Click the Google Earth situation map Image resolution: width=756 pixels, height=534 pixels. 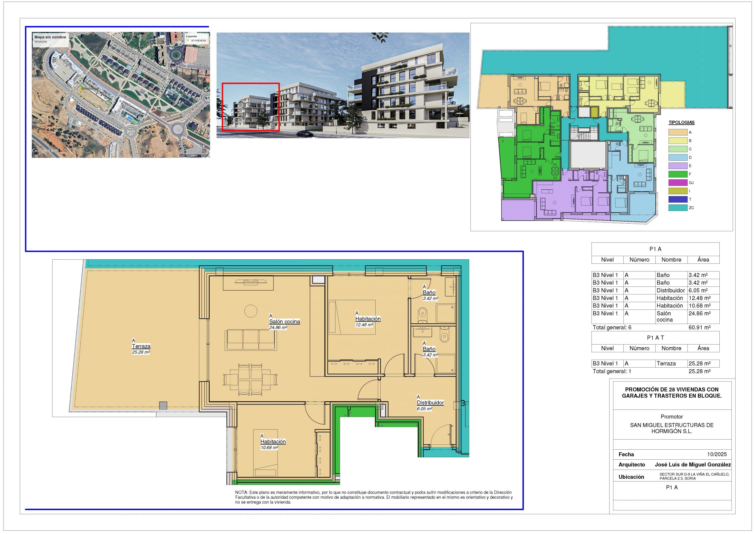(x=120, y=95)
